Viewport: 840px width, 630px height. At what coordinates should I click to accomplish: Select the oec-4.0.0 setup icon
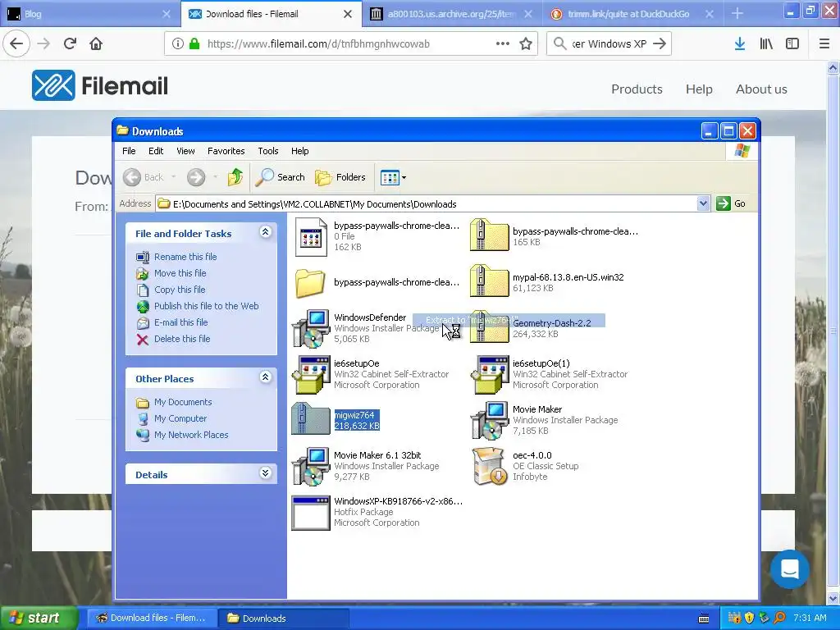[x=489, y=466]
